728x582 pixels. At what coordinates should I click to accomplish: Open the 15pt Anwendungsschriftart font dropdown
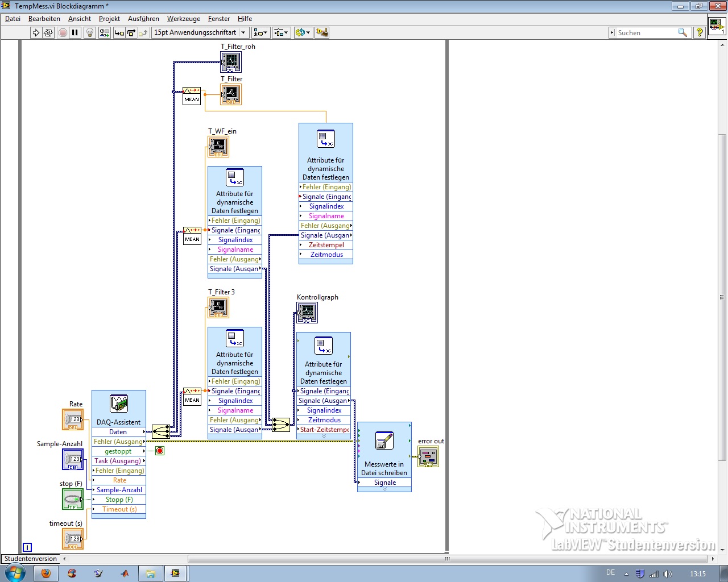pos(200,32)
